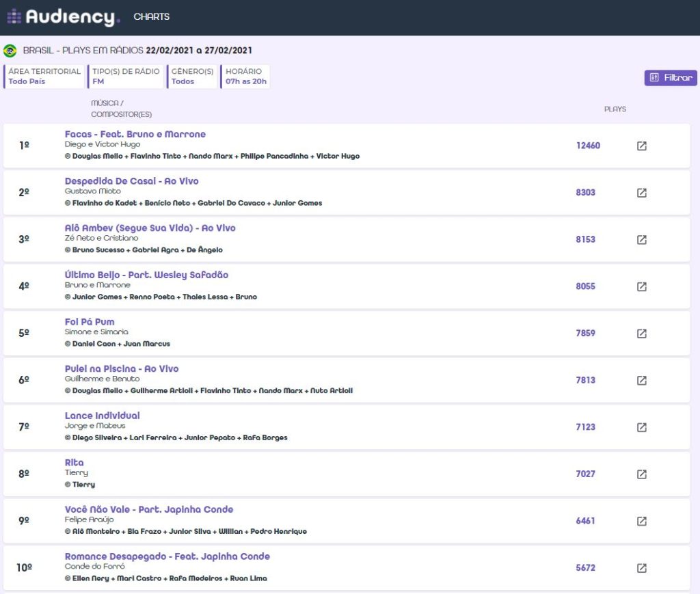Click plays count 8303
700x594 pixels.
585,192
